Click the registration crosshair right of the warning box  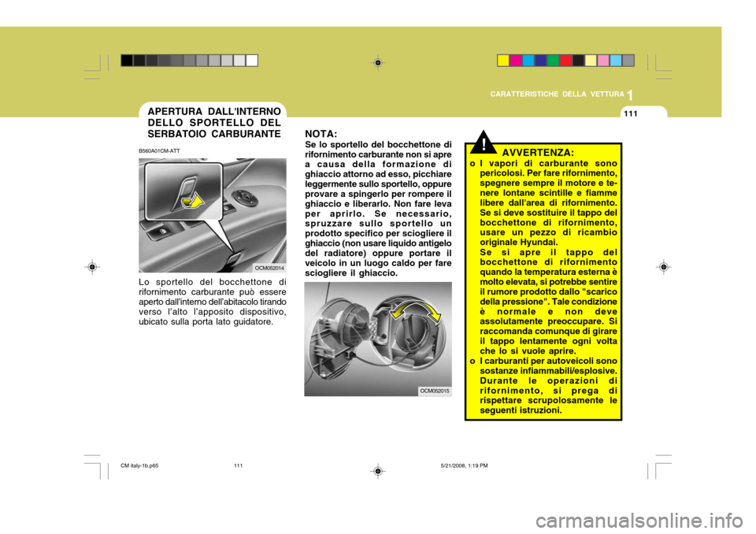664,267
